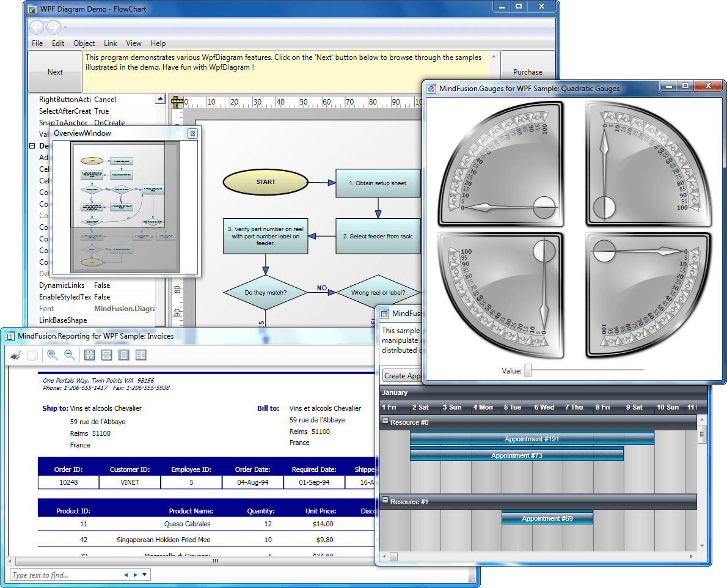
Task: Select the 'Do they match?' decision node
Action: click(x=266, y=293)
